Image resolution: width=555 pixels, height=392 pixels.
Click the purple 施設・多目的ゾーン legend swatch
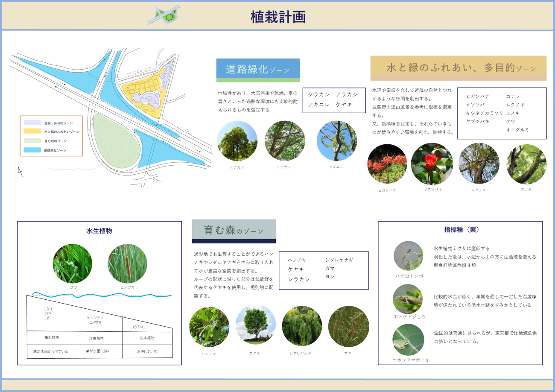point(32,123)
